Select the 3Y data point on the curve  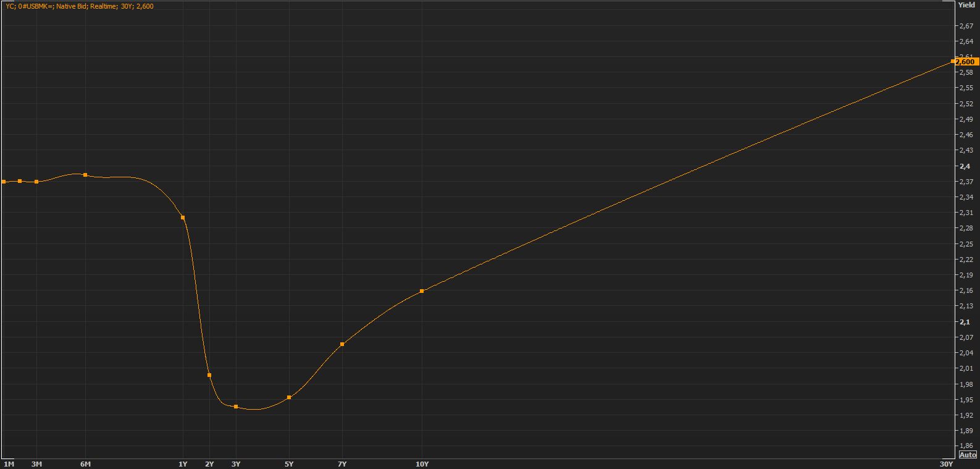[236, 407]
